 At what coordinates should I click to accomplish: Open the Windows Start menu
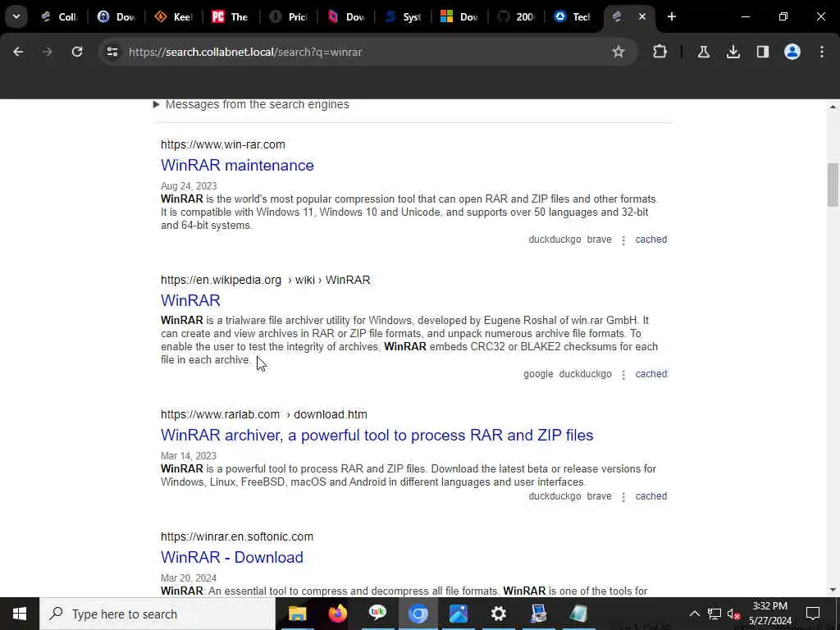[x=20, y=614]
